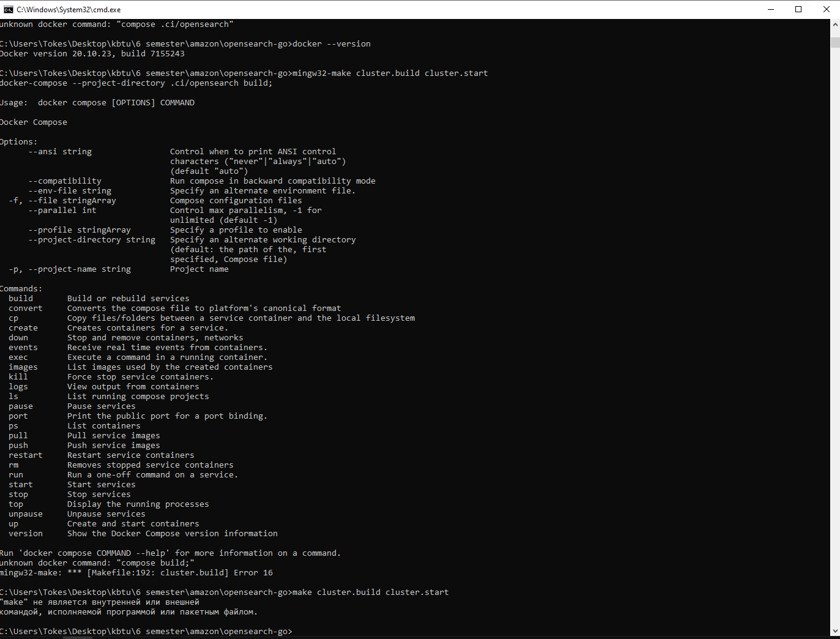Click the 'unknown docker command' error text
Viewport: 840px width, 639px height.
(x=97, y=562)
